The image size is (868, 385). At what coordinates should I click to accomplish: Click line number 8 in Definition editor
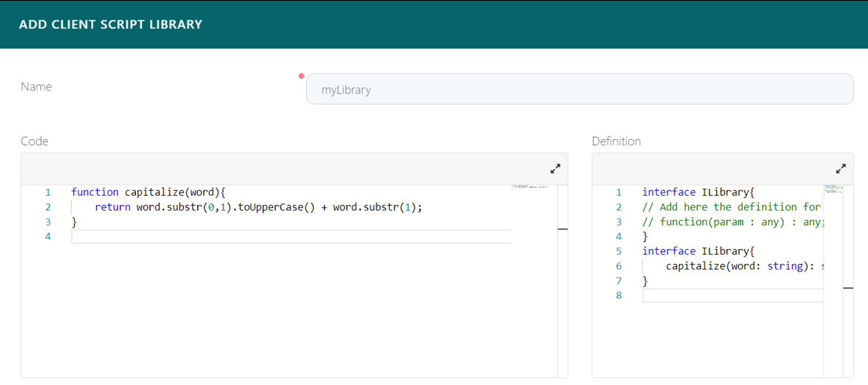point(619,295)
